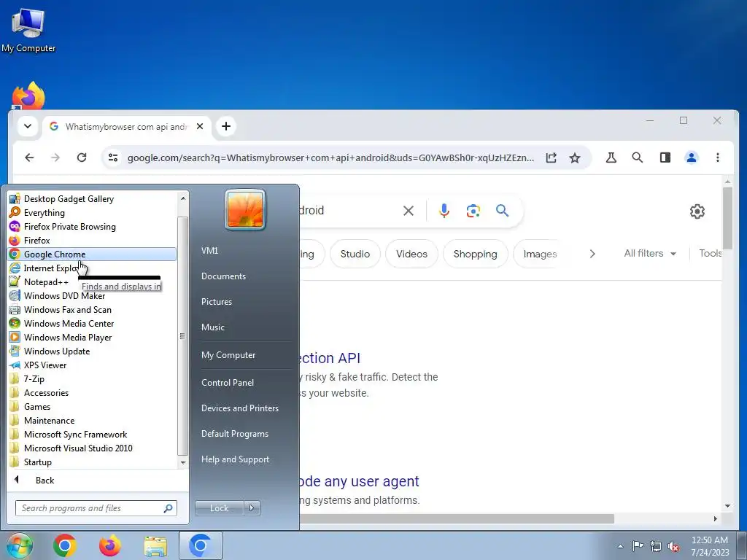This screenshot has height=560, width=747.
Task: Click the user account flower picture
Action: [245, 209]
